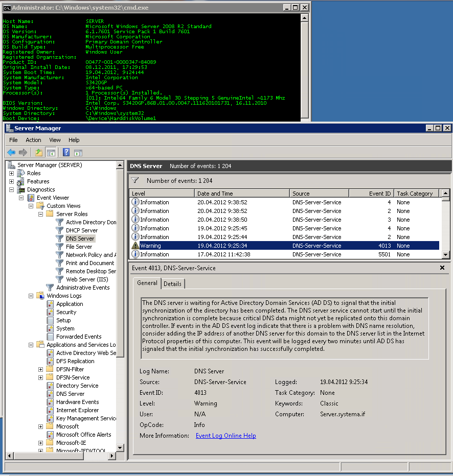Click the Forward arrow toolbar icon
Screen dimensions: 453x476
click(x=23, y=152)
